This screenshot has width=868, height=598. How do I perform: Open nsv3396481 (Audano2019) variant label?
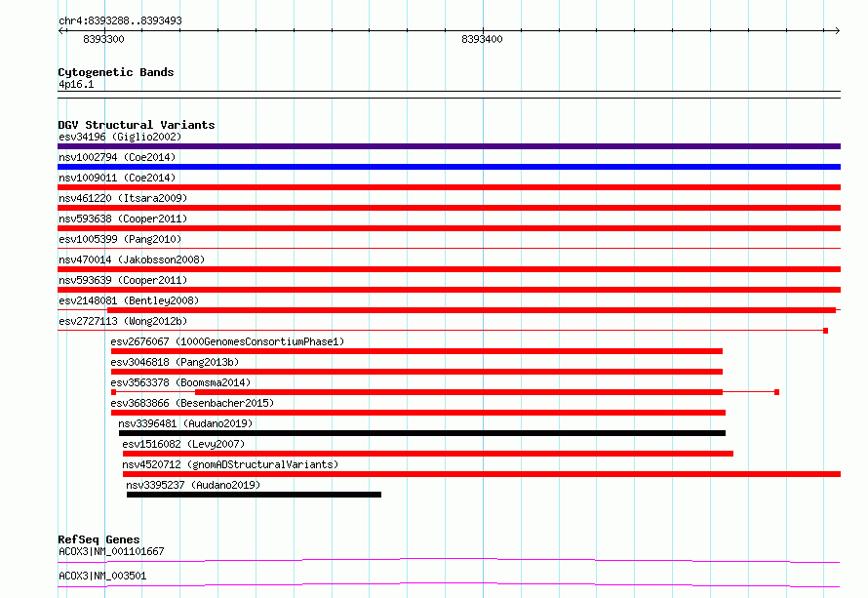[185, 423]
